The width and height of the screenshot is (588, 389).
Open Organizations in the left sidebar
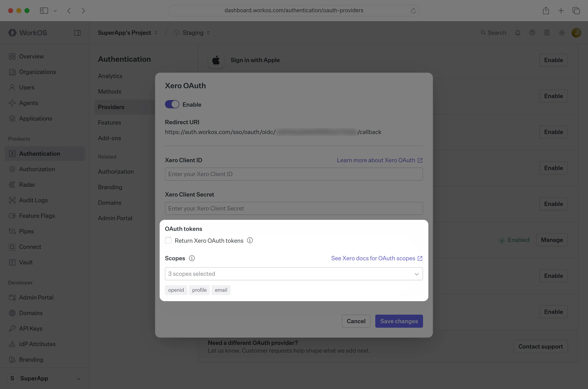point(45,72)
